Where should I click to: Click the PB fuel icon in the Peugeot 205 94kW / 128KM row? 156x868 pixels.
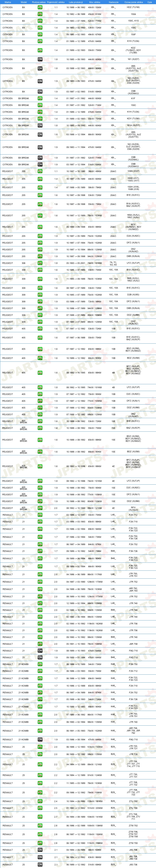40,256
